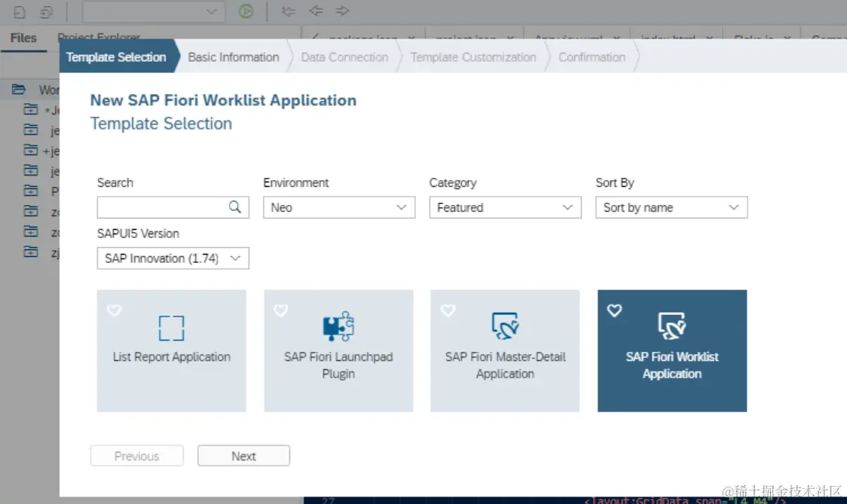Click the SAP Fiori Worklist Application label
The image size is (847, 504).
[672, 365]
